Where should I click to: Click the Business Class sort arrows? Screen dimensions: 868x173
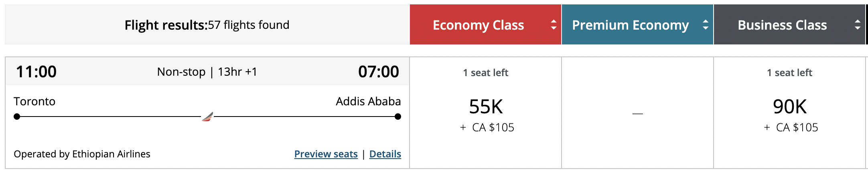(858, 25)
